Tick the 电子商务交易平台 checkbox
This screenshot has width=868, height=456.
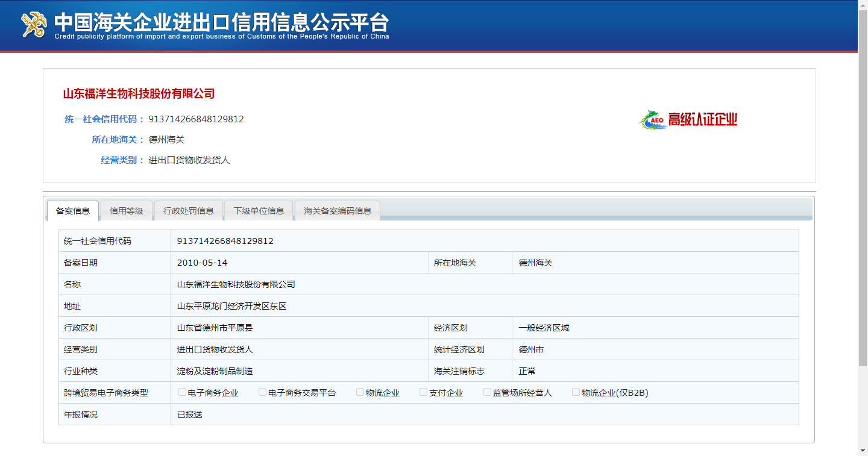tap(262, 392)
